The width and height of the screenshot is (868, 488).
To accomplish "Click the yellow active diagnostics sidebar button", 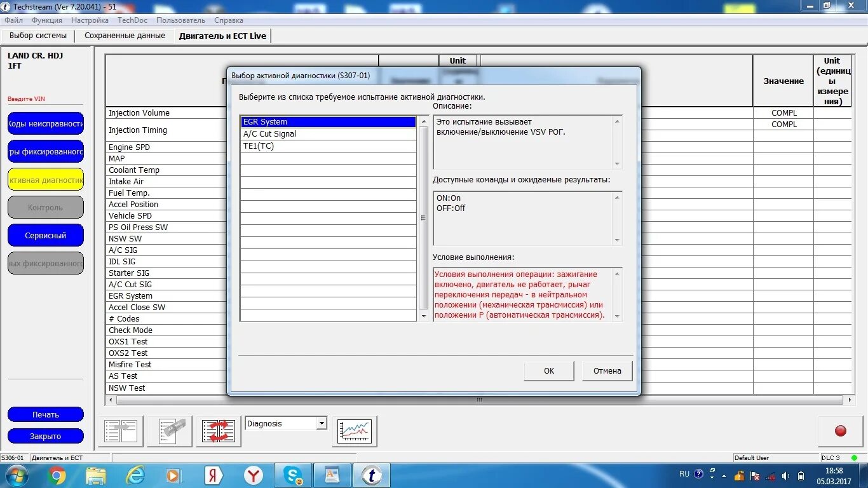I will pos(46,179).
